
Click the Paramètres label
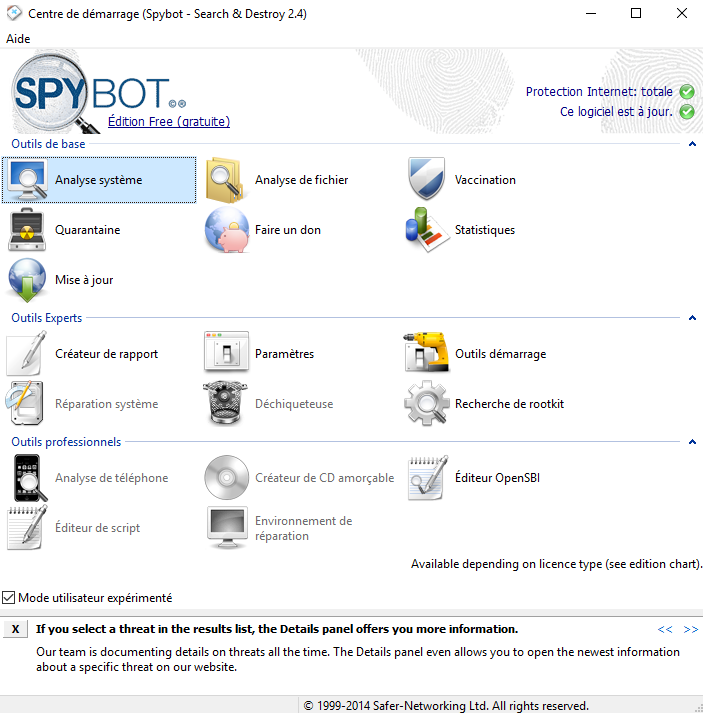[x=285, y=354]
